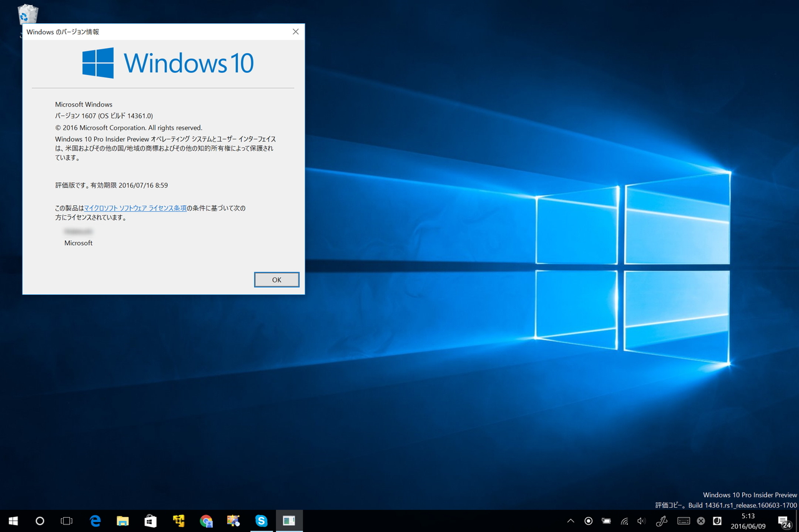
Task: Open the volume control tray icon
Action: coord(642,521)
